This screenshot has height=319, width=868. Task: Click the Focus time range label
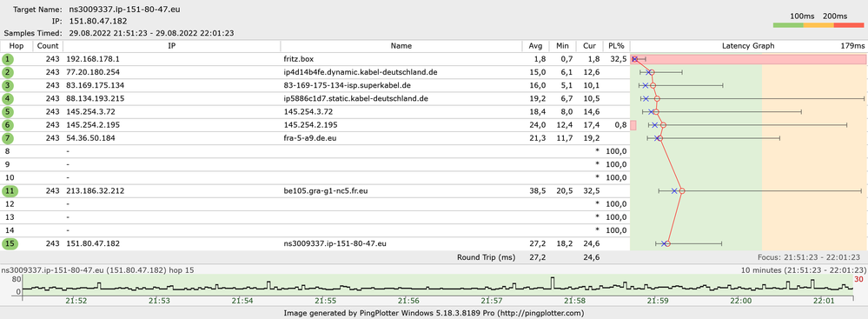coord(809,257)
